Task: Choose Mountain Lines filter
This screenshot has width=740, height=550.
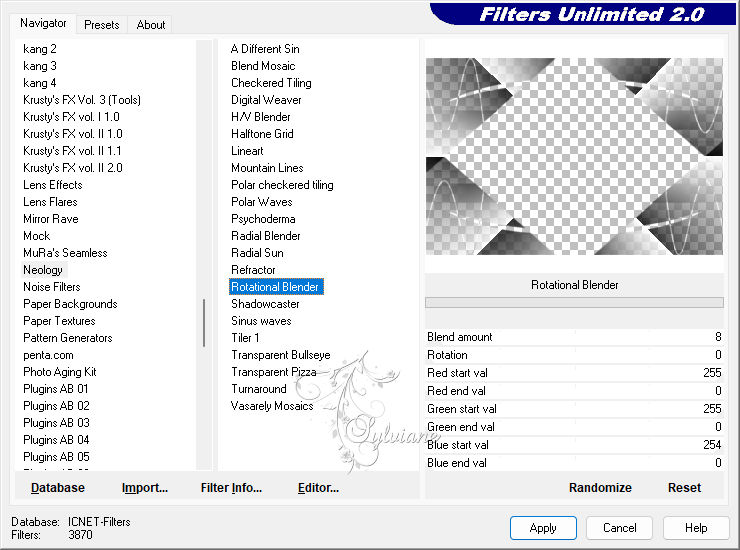Action: point(267,168)
